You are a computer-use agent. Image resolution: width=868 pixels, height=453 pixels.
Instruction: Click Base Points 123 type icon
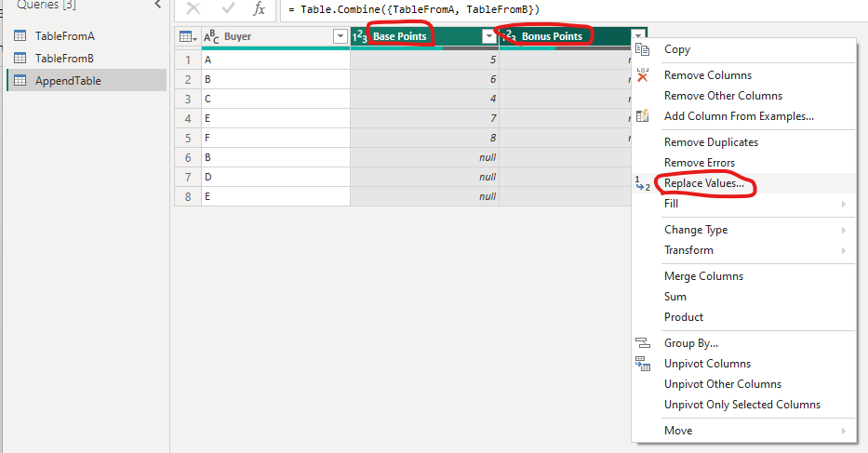(x=360, y=36)
